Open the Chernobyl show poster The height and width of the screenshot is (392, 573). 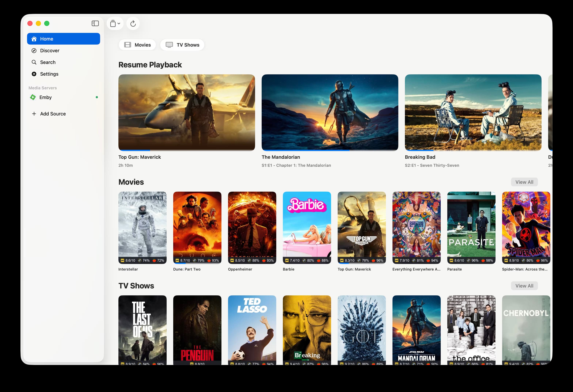[526, 330]
